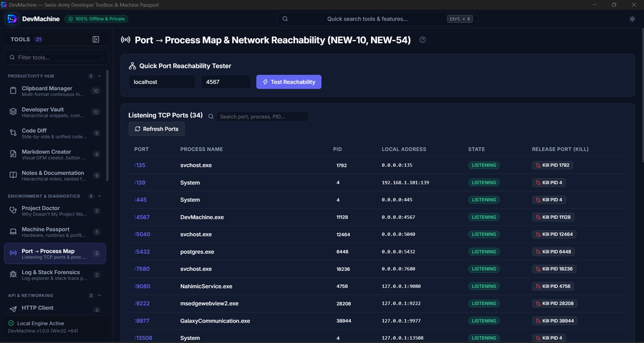Click Kill PID 1792 button
Viewport: 644px width, 343px height.
tap(552, 165)
